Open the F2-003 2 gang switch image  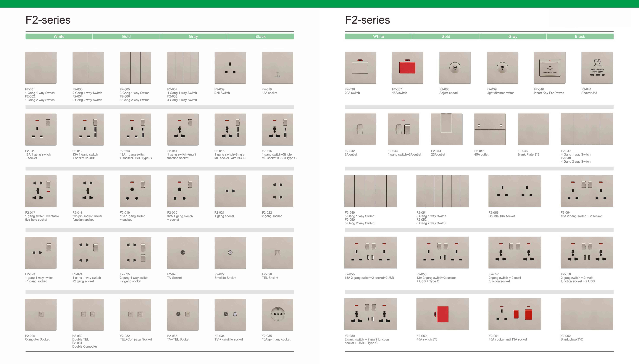pos(88,68)
